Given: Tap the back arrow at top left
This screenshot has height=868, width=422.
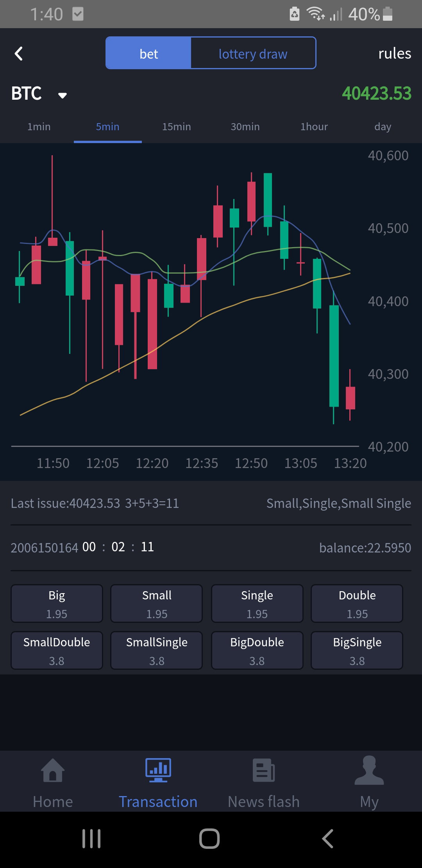Looking at the screenshot, I should [x=19, y=54].
